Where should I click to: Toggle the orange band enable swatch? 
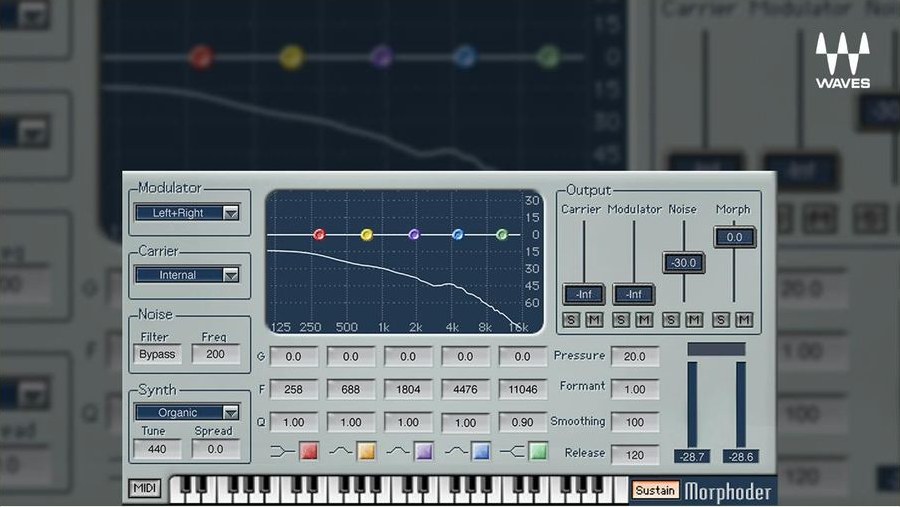(x=366, y=451)
